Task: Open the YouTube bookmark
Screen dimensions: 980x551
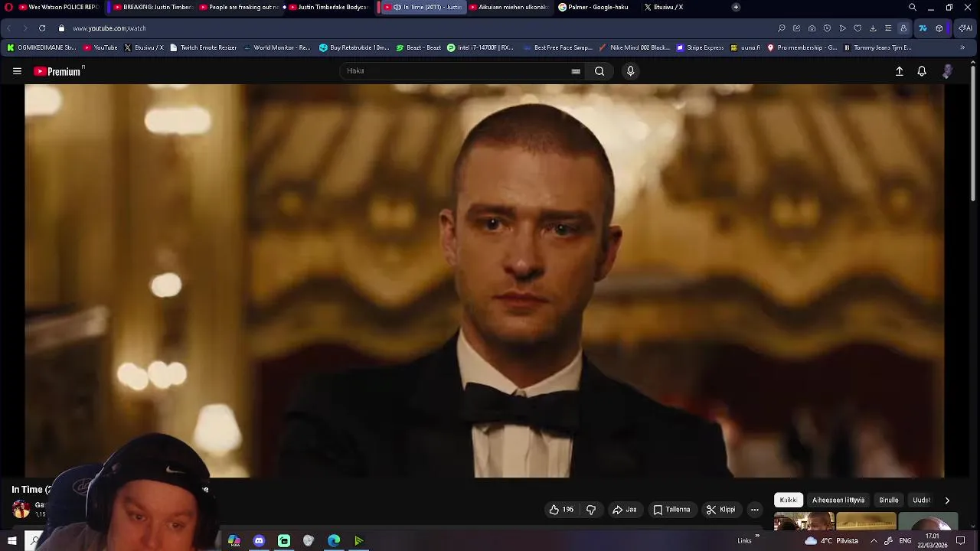Action: click(x=100, y=47)
